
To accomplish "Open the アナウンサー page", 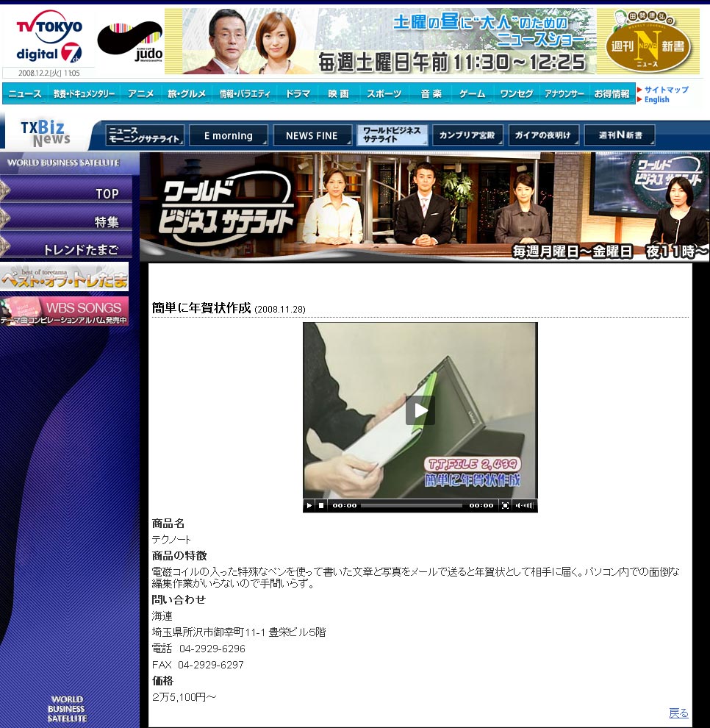I will (x=564, y=94).
